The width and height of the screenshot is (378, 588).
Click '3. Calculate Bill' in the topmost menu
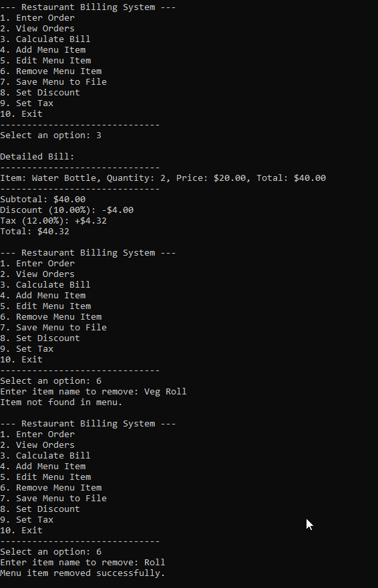45,39
